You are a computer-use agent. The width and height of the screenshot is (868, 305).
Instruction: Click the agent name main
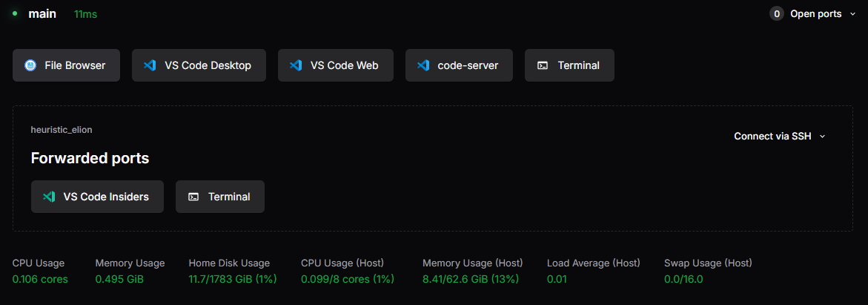(42, 14)
